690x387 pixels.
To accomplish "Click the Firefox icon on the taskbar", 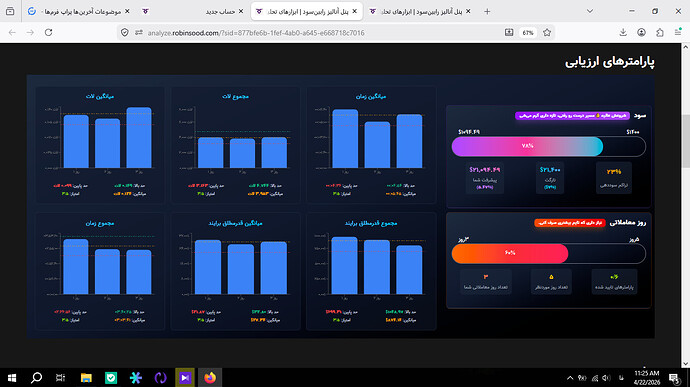I will (x=210, y=377).
